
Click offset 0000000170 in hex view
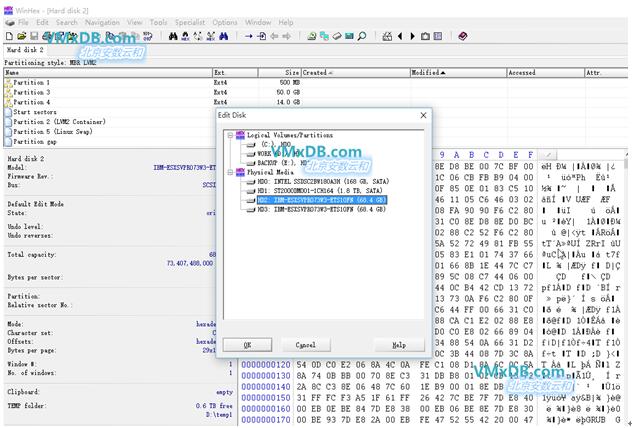pyautogui.click(x=266, y=420)
